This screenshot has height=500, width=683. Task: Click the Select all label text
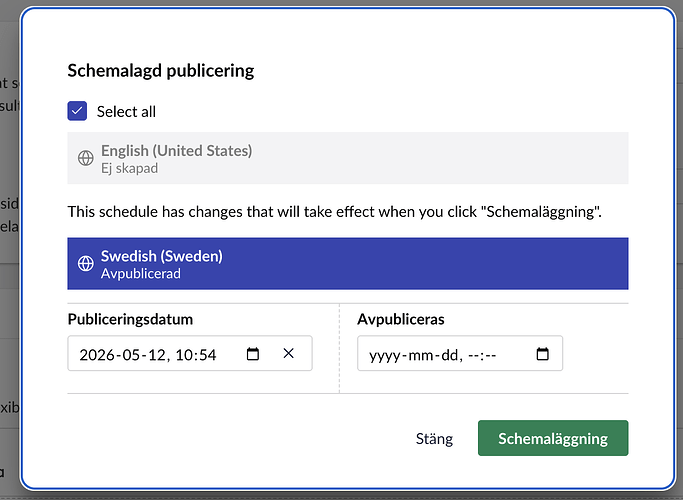pos(126,112)
